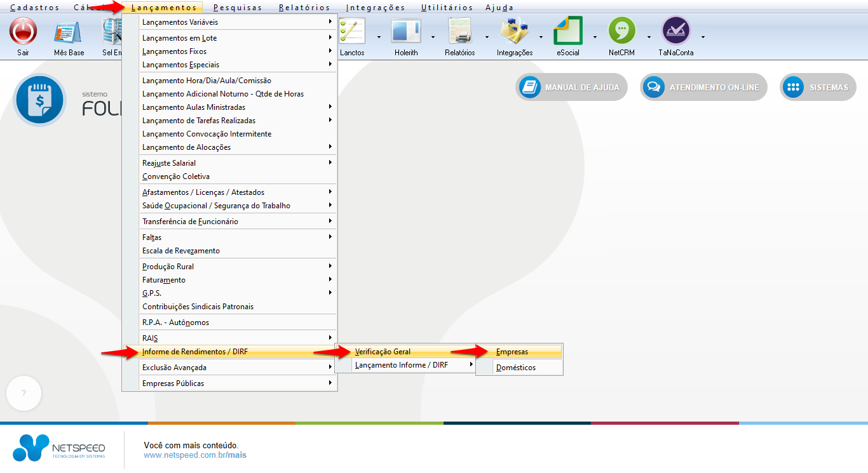This screenshot has height=473, width=868.
Task: Click the Manual de Ajuda button
Action: click(x=571, y=88)
